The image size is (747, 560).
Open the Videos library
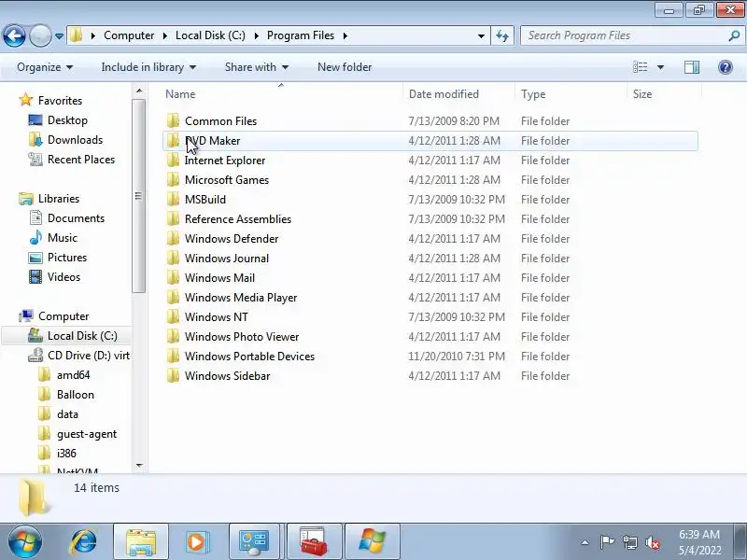click(63, 277)
